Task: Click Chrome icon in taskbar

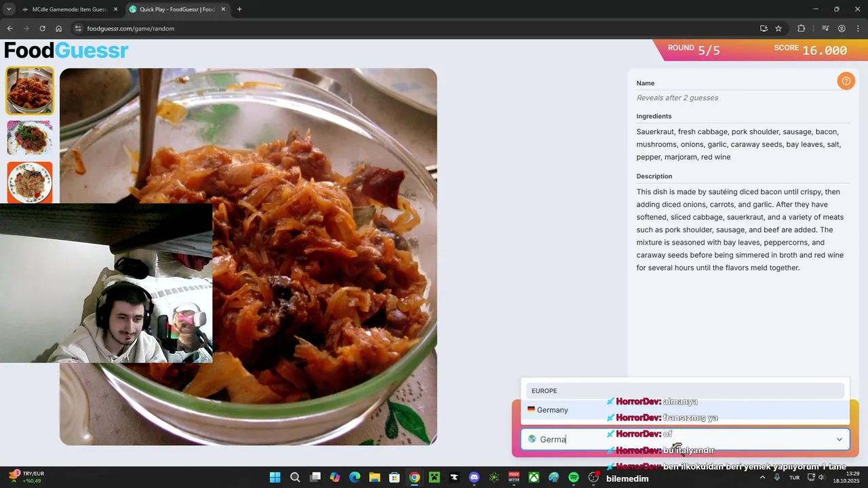Action: click(x=414, y=477)
